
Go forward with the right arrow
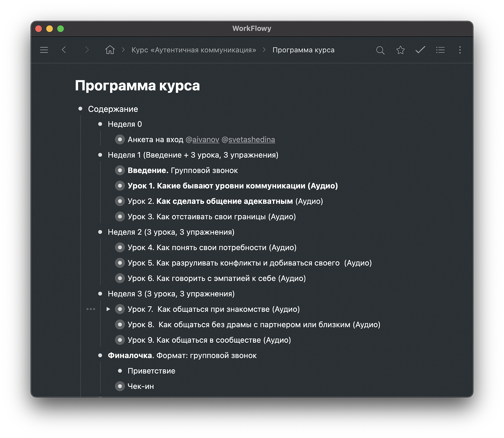(87, 50)
